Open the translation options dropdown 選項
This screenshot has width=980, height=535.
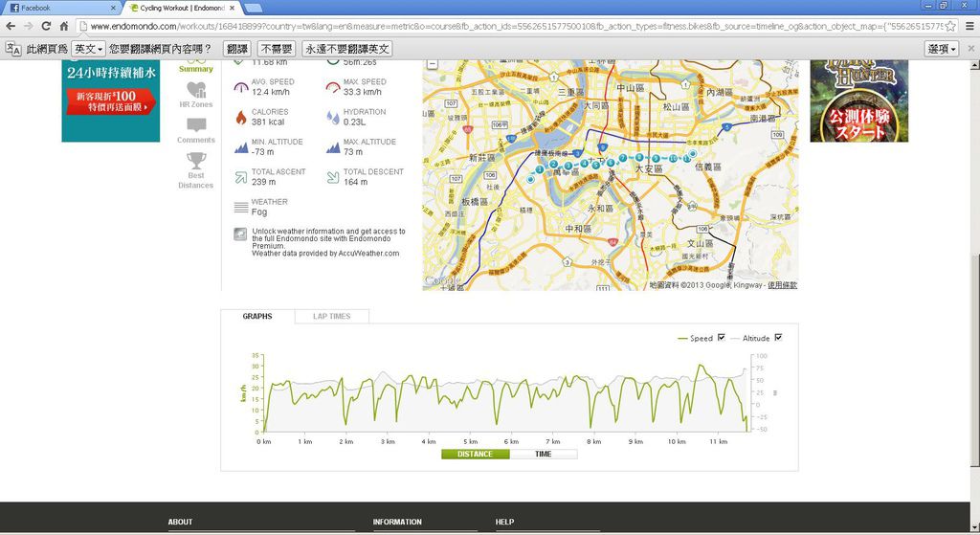[942, 49]
